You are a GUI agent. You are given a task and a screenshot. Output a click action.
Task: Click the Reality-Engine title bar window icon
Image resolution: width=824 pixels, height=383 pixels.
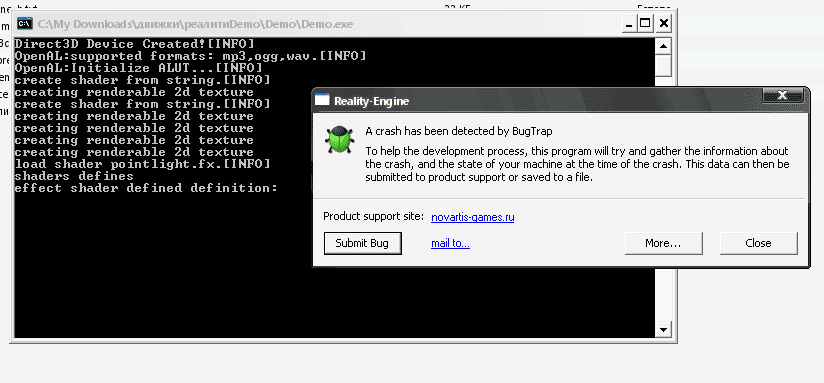pos(322,100)
